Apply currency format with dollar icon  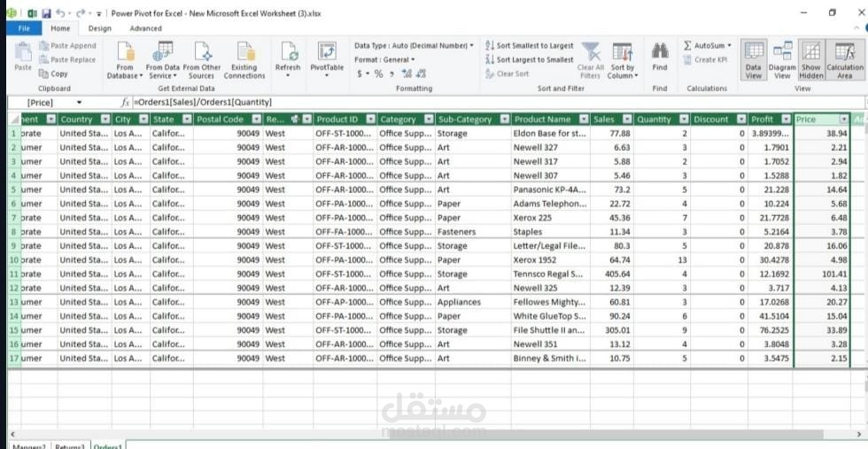click(360, 74)
